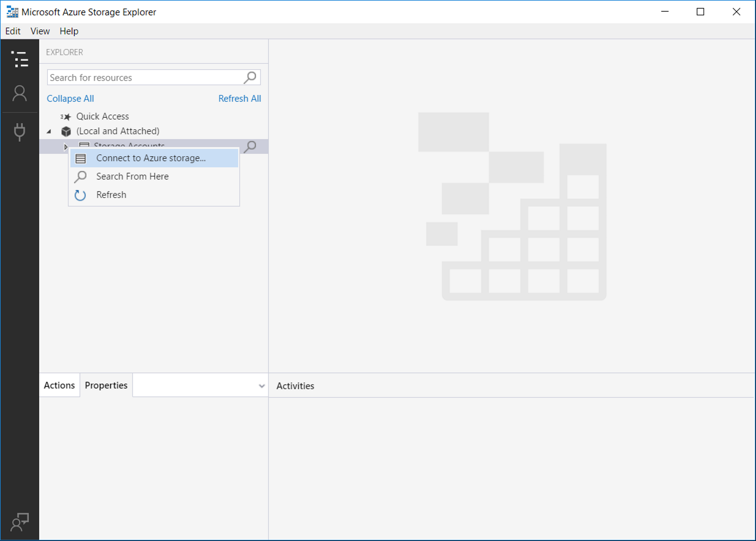Click the storage icon beside Connect to Azure storage
The image size is (756, 541).
81,158
